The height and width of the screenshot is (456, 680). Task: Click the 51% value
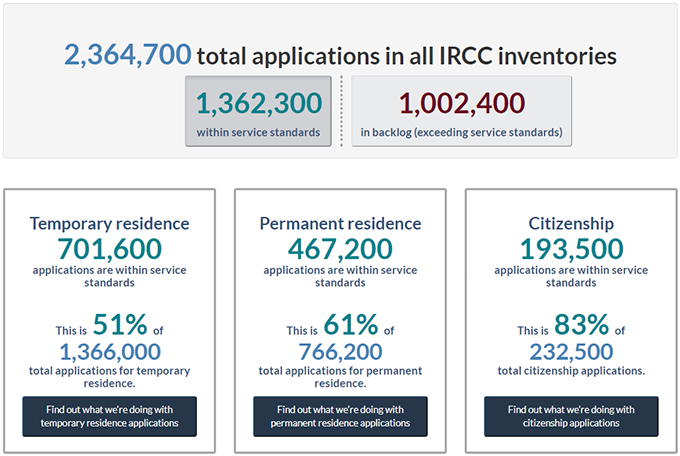tap(120, 325)
